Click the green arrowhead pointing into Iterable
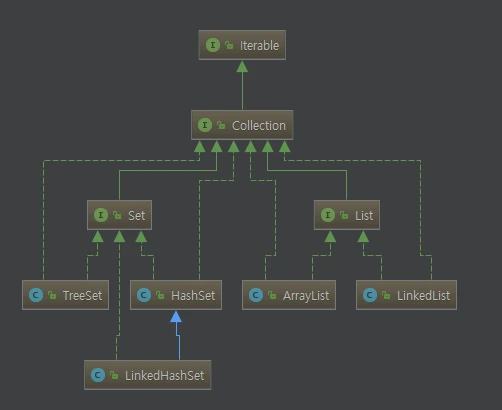This screenshot has width=502, height=410. tap(242, 67)
